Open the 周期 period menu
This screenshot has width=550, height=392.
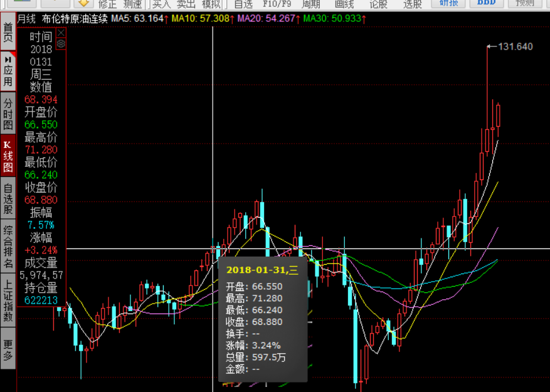pyautogui.click(x=311, y=4)
